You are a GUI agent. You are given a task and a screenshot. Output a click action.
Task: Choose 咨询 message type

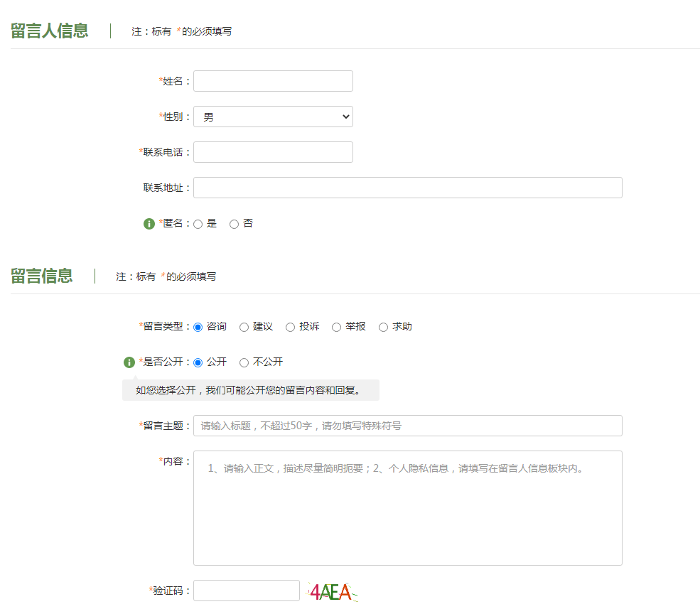click(198, 328)
